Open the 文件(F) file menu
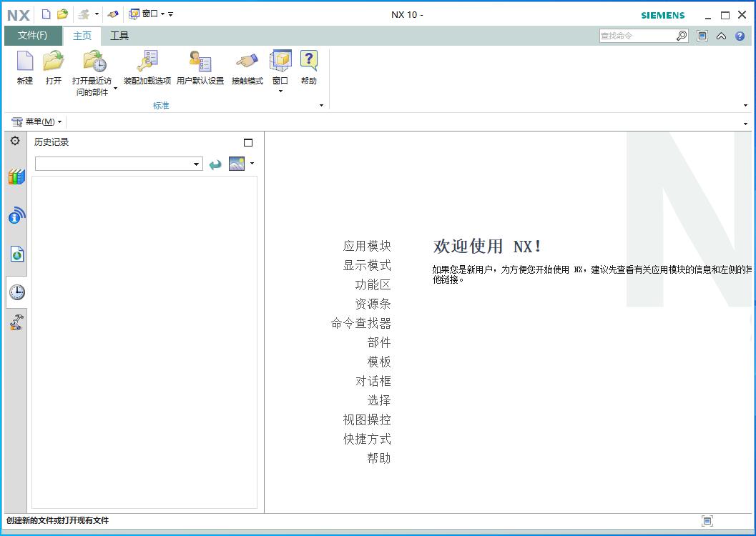This screenshot has height=536, width=756. (33, 36)
